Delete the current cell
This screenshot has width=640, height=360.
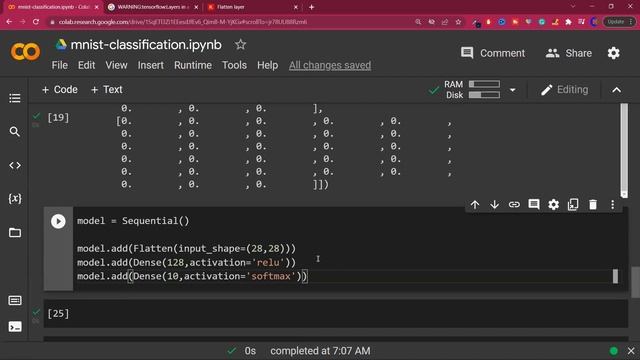[593, 204]
